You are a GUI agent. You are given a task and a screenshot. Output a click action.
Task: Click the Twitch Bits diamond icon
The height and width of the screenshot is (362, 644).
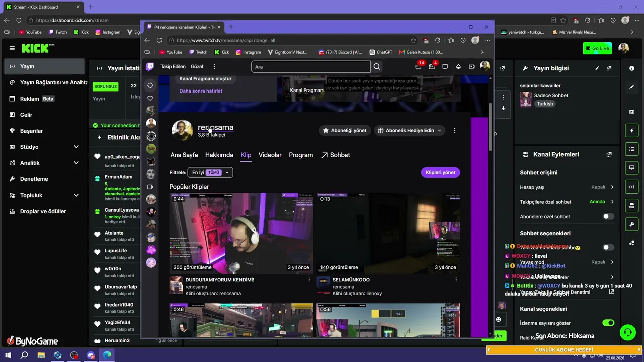458,67
